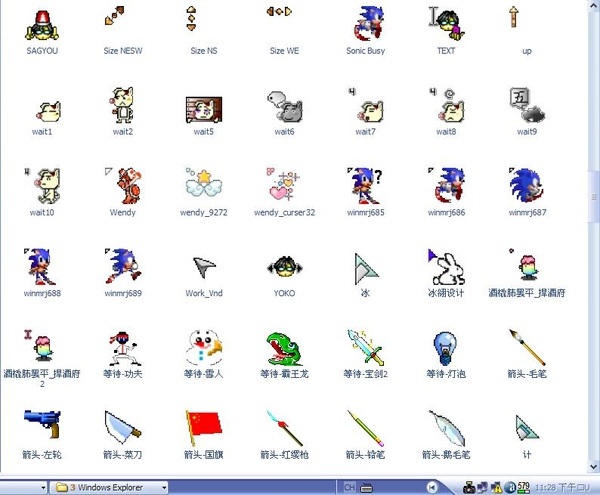
Task: Click the YOKO cursor file
Action: 285,266
